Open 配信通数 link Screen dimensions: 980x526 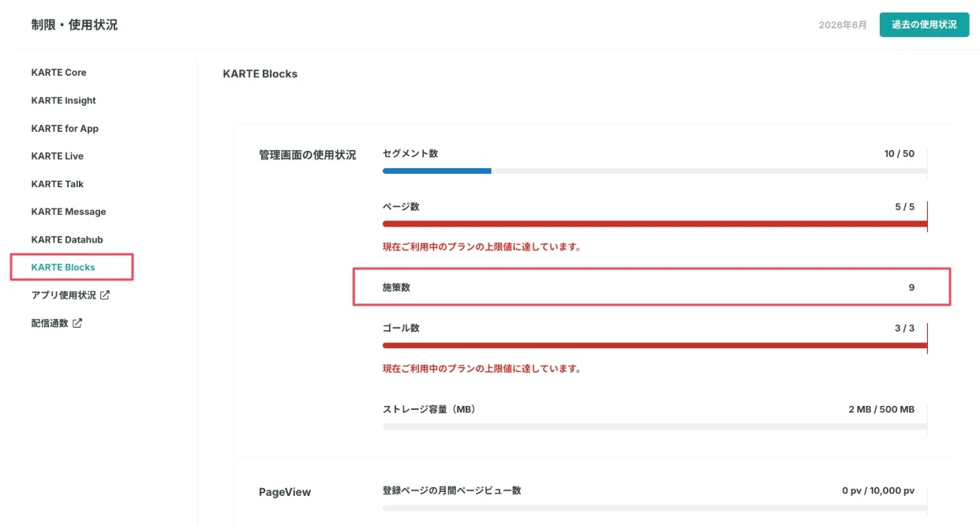point(50,323)
